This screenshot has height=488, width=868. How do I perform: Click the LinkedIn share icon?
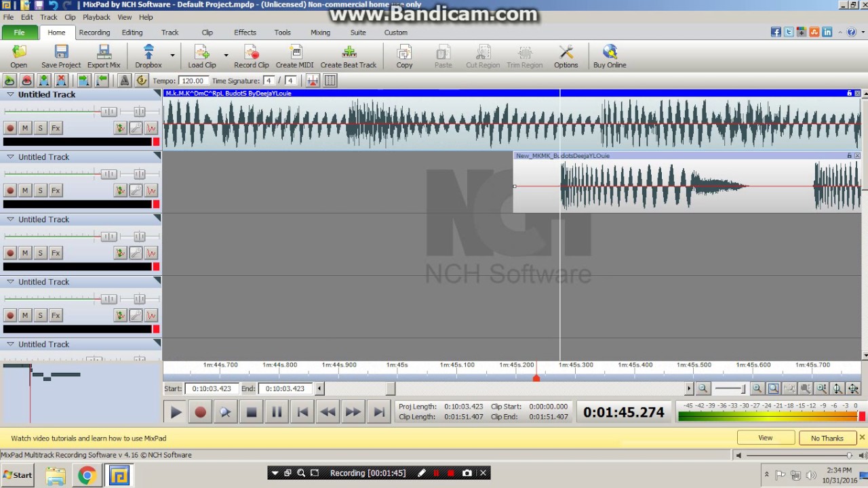click(x=827, y=32)
